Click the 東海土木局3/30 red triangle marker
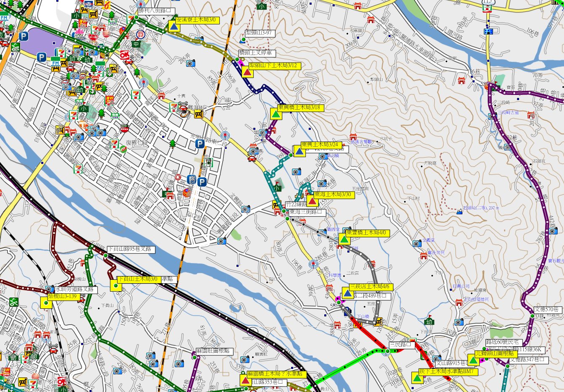The image size is (564, 392). (312, 201)
